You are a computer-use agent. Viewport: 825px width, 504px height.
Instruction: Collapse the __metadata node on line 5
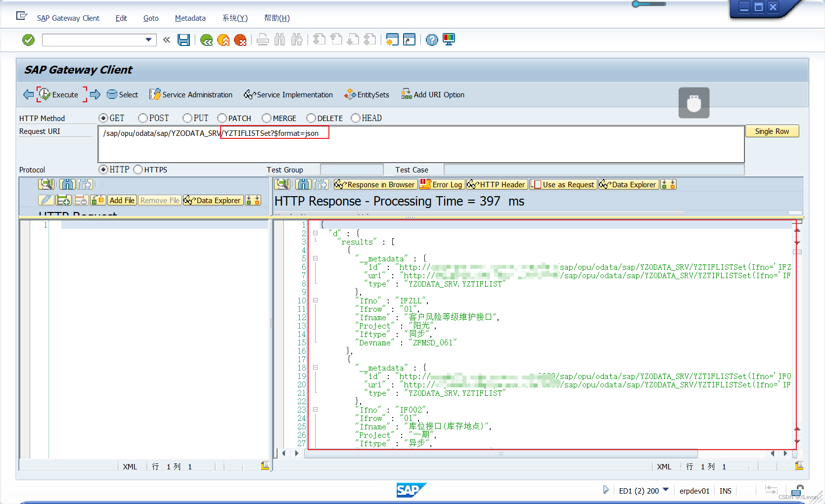(315, 258)
